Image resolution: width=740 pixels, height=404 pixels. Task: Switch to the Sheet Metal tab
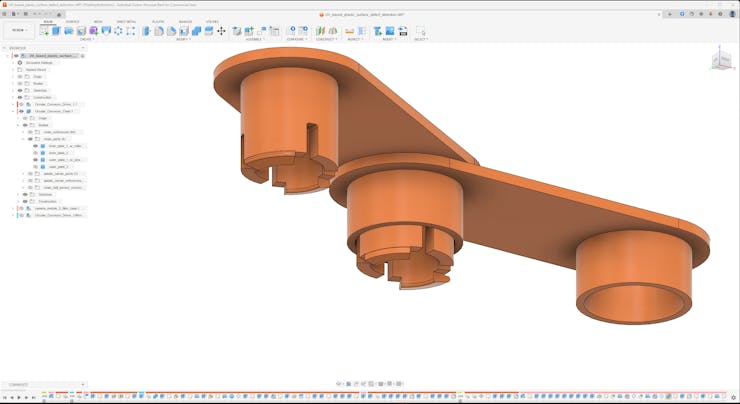pyautogui.click(x=127, y=21)
